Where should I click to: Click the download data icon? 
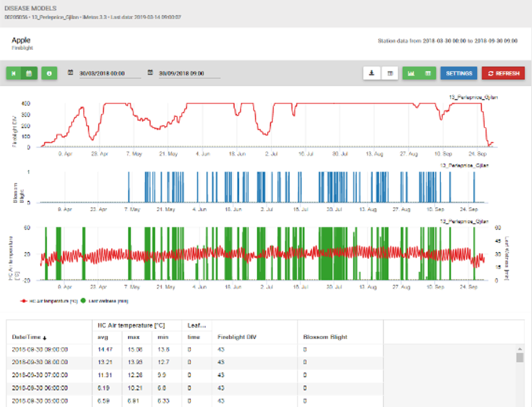371,73
